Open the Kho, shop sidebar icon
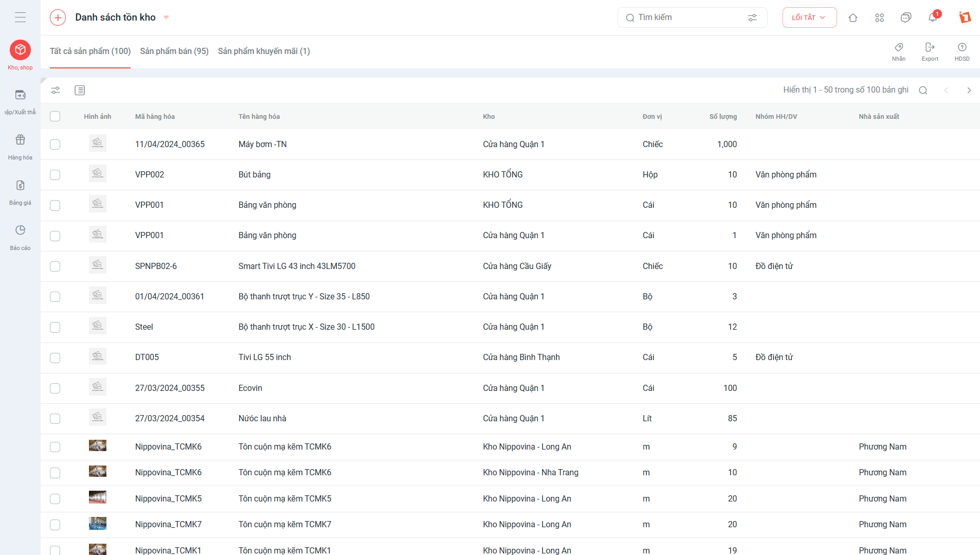 click(20, 50)
